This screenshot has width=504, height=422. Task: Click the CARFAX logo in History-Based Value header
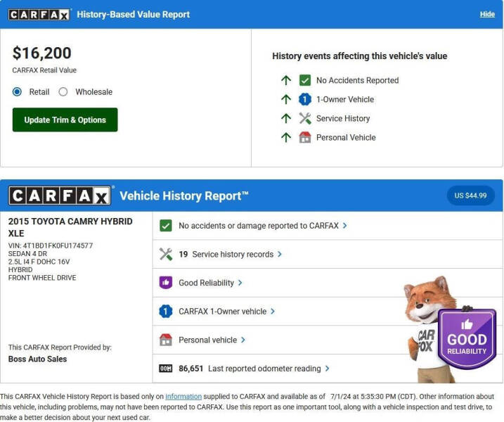tap(39, 14)
